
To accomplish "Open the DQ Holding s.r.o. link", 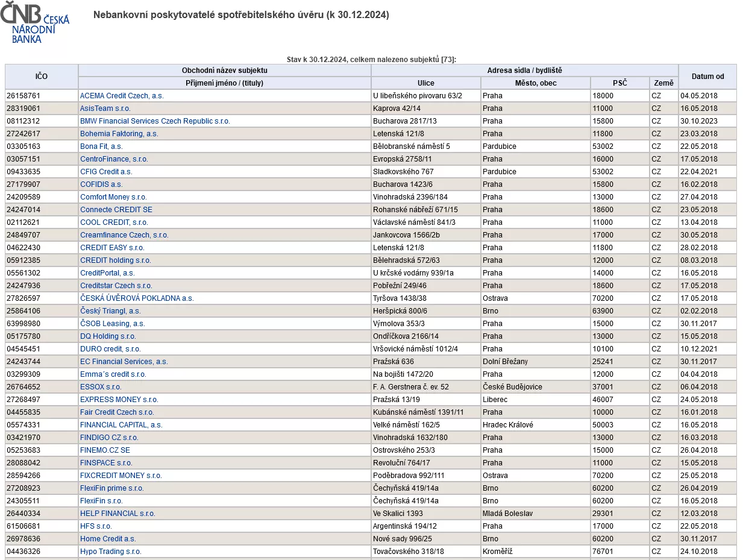I will click(x=108, y=336).
